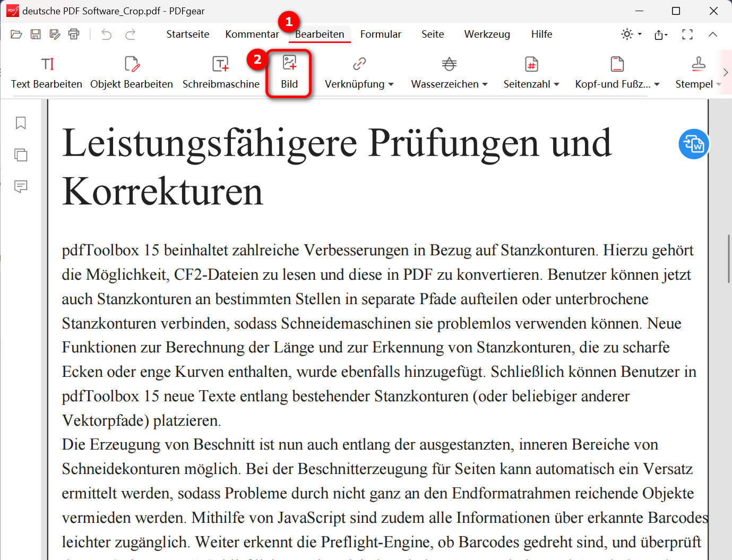Switch to the Startseite tab
Viewport: 732px width, 560px height.
tap(187, 34)
